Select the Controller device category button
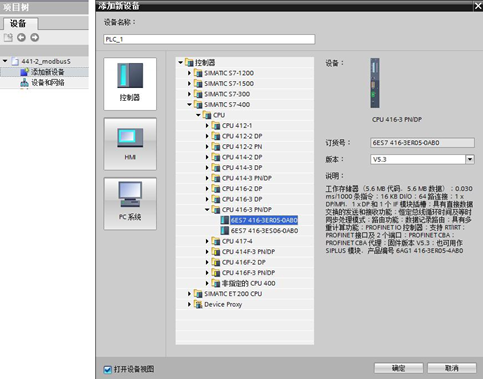The width and height of the screenshot is (483, 379). [x=130, y=84]
